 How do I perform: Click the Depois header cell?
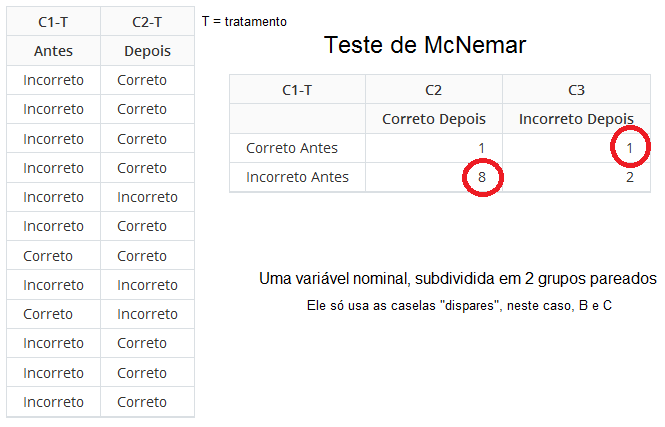(147, 51)
